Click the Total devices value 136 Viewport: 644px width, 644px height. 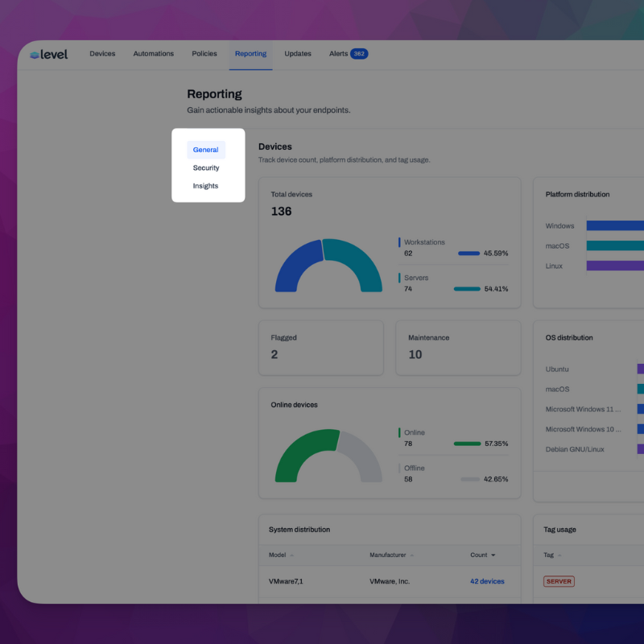pyautogui.click(x=281, y=212)
